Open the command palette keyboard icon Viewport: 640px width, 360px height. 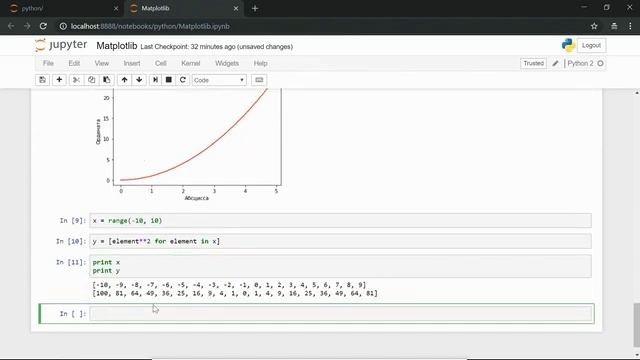click(259, 80)
